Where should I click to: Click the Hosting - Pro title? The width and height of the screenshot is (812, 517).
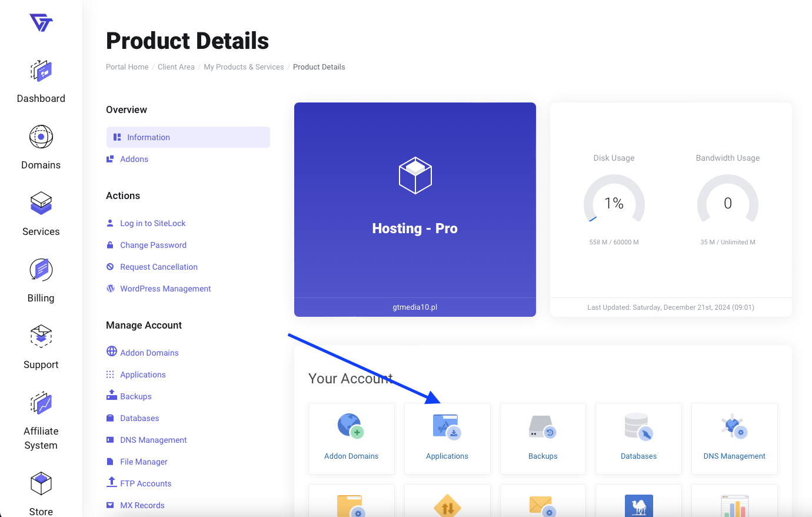[x=415, y=228]
